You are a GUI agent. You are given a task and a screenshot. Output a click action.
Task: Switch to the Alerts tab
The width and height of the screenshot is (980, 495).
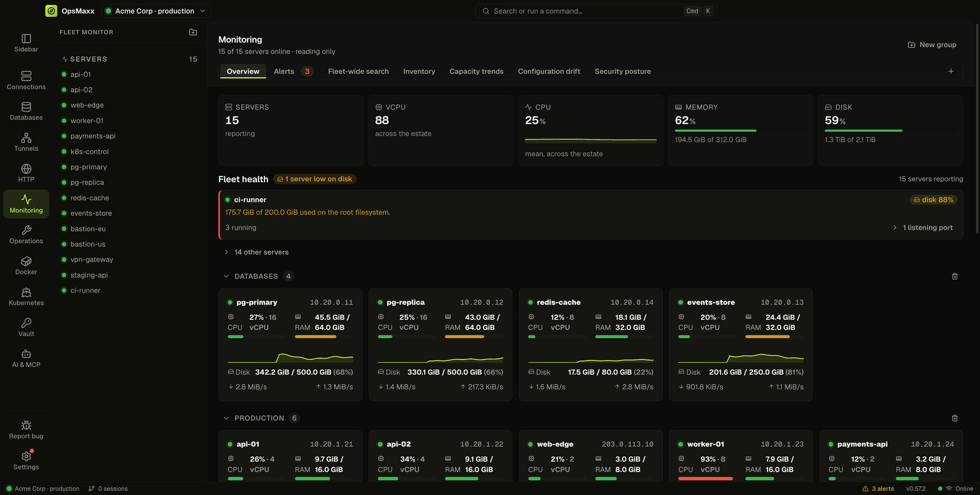(293, 71)
